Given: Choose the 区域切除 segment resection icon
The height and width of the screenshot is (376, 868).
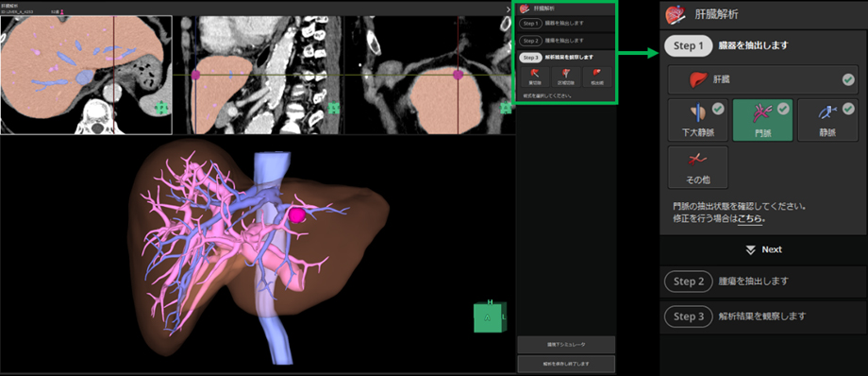Looking at the screenshot, I should [x=566, y=77].
